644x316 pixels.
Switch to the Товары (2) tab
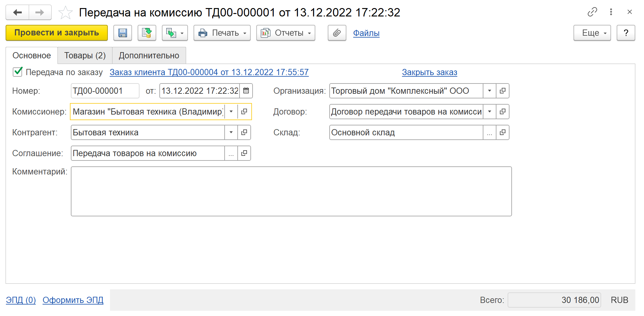tap(85, 56)
